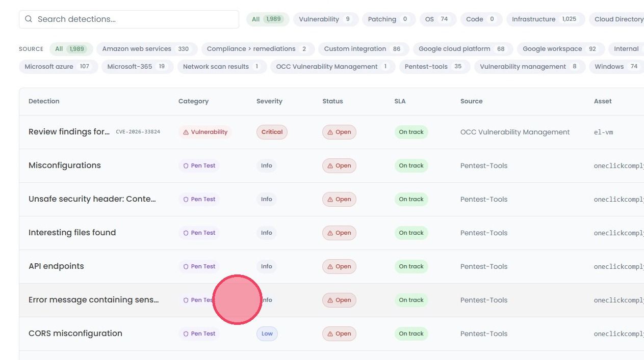Screen dimensions: 644x360
Task: Filter by Code category chip
Action: pyautogui.click(x=481, y=19)
